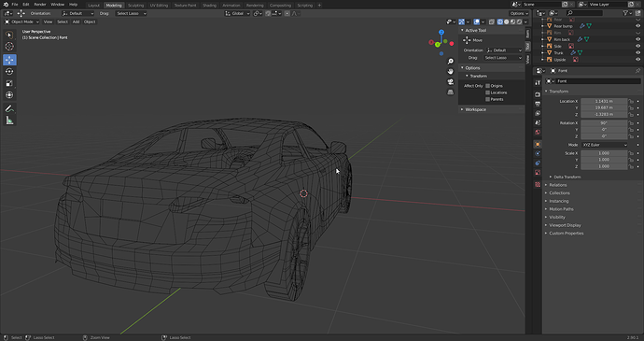Select the Annotate tool
Screen dimensions: 644x341
(9, 108)
